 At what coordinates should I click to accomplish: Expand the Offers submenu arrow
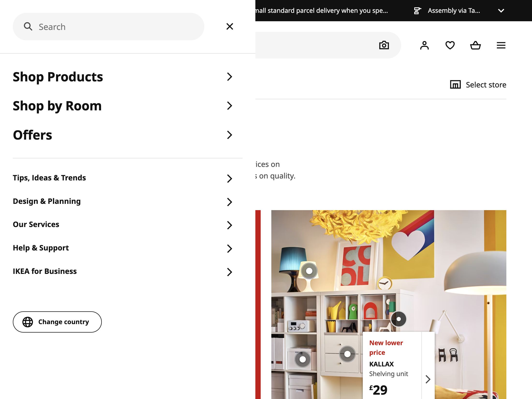pyautogui.click(x=229, y=135)
